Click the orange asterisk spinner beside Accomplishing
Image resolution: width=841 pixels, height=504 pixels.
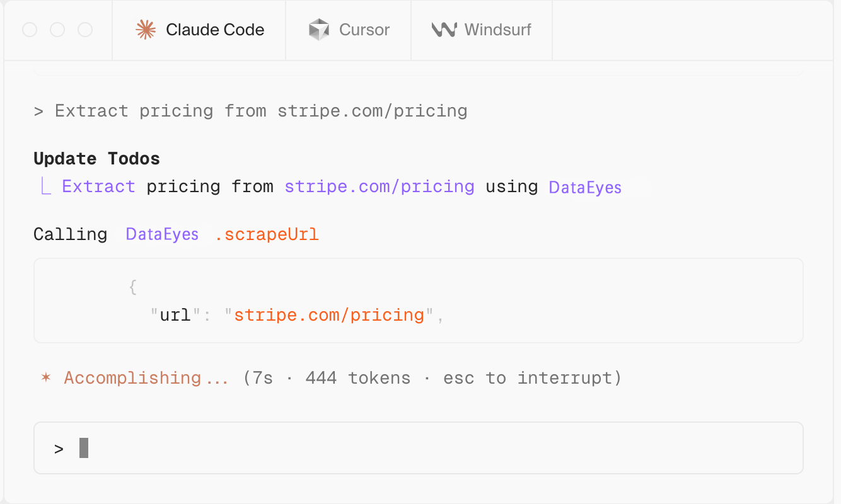45,378
